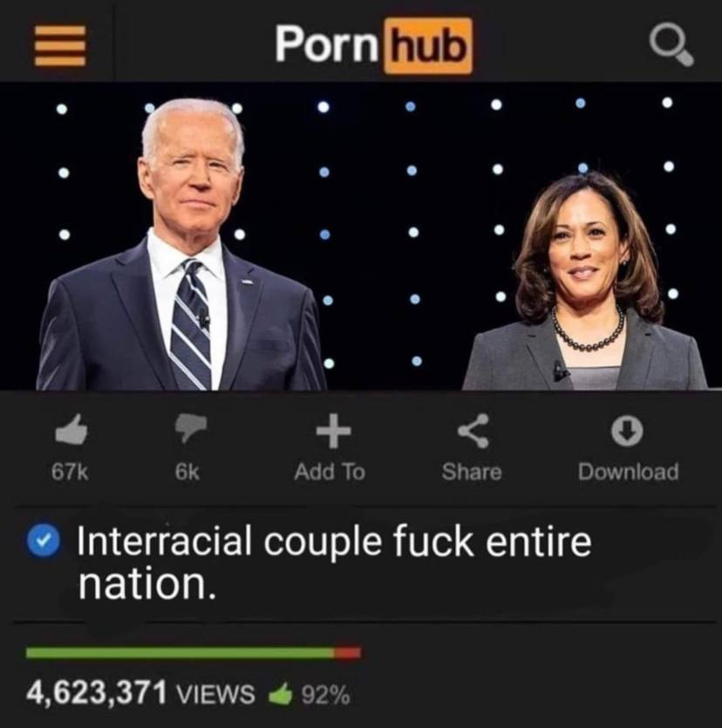722x728 pixels.
Task: Click the share icon
Action: pos(473,431)
